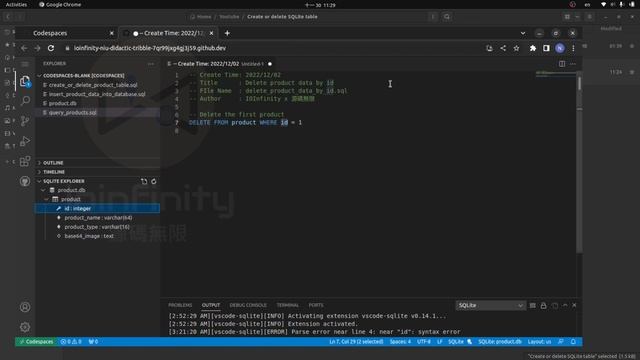Change encoding via UTF-8 status item

pyautogui.click(x=424, y=342)
